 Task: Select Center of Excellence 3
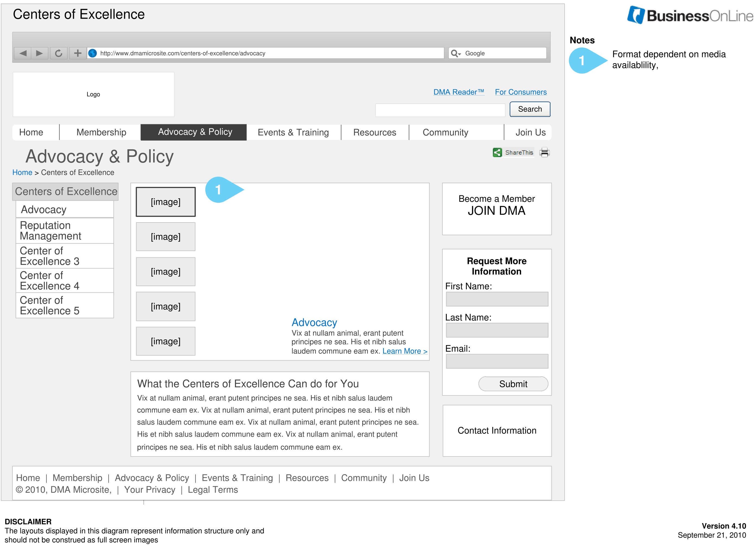pos(65,256)
